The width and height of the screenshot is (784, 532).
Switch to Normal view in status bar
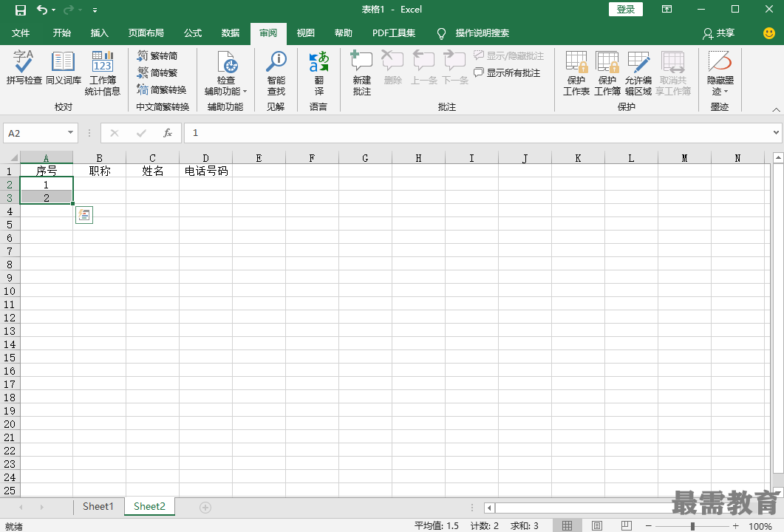(567, 525)
